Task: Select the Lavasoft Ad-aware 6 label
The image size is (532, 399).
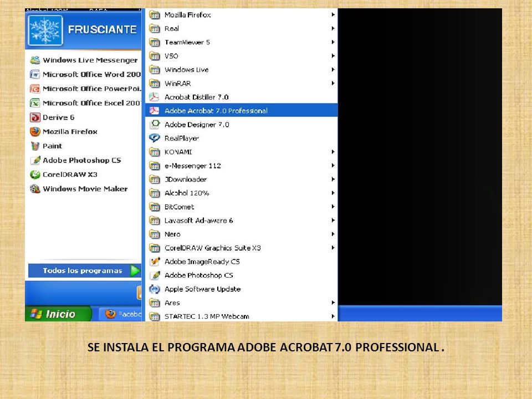Action: [x=199, y=221]
